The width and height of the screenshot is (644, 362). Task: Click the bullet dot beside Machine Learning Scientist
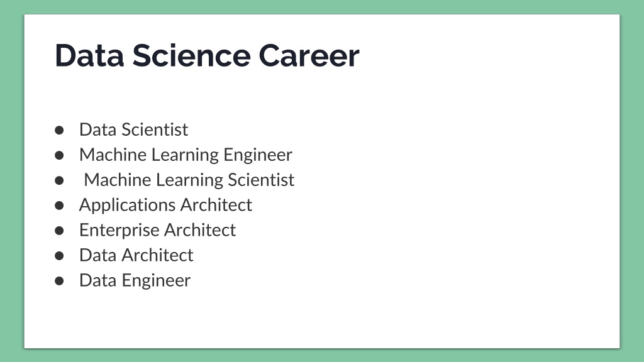click(59, 180)
